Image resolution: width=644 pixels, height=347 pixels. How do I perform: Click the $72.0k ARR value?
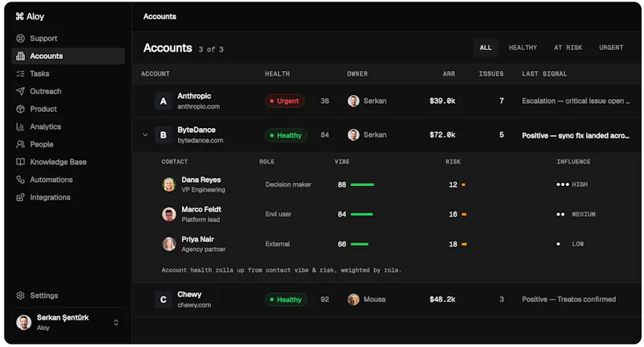[x=442, y=135]
